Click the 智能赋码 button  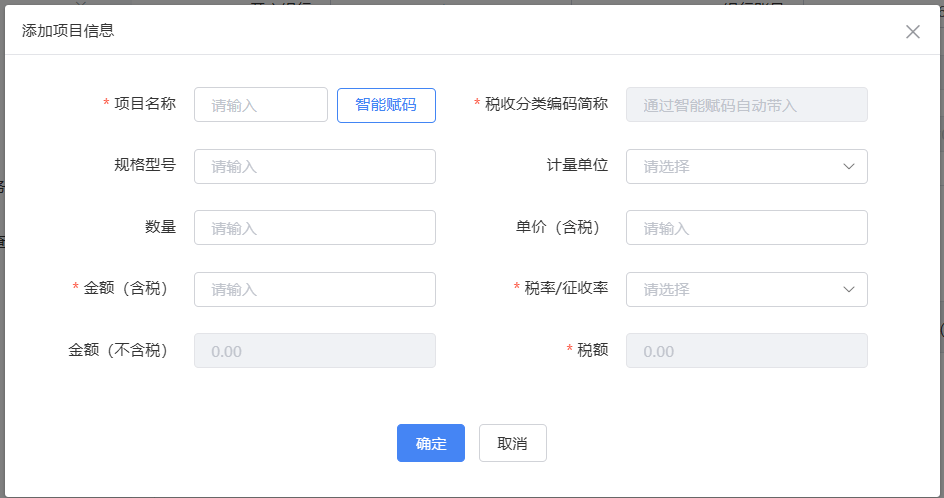pyautogui.click(x=386, y=105)
